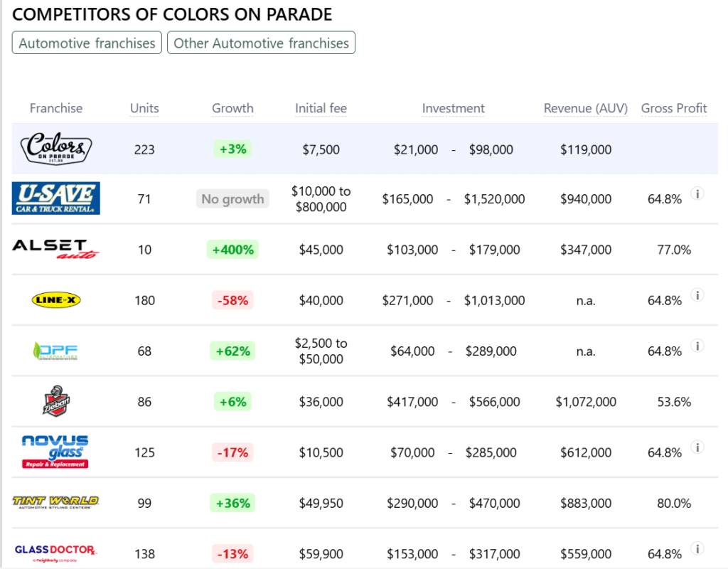
Task: Click the $10,000 to $800,000 initial fee
Action: pyautogui.click(x=321, y=199)
